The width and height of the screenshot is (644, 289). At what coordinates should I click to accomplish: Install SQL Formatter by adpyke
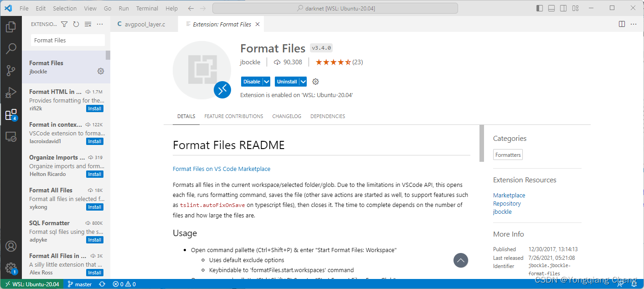(95, 240)
